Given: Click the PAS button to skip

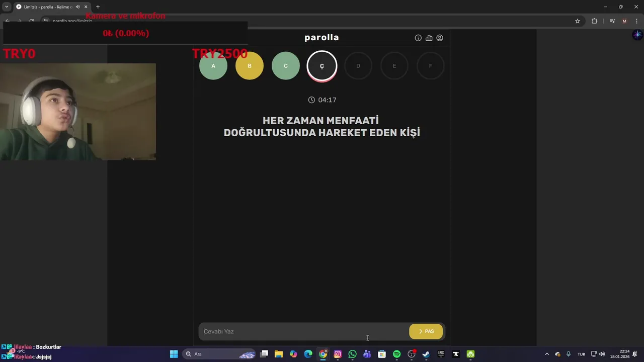Looking at the screenshot, I should pyautogui.click(x=426, y=331).
